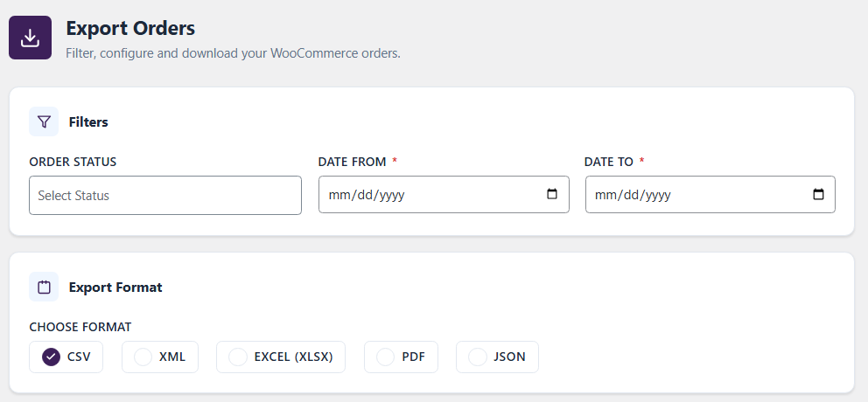Screen dimensions: 868x402
Task: Open the Select Status dropdown
Action: 165,195
